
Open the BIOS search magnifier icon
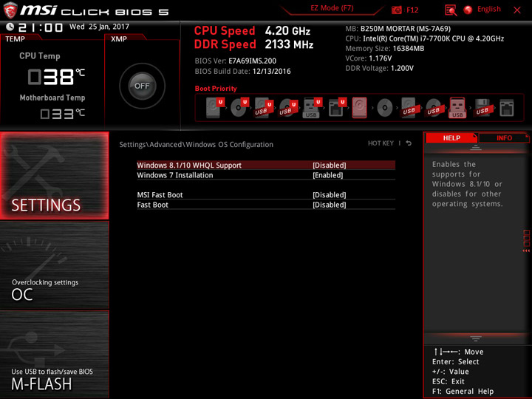coord(451,10)
